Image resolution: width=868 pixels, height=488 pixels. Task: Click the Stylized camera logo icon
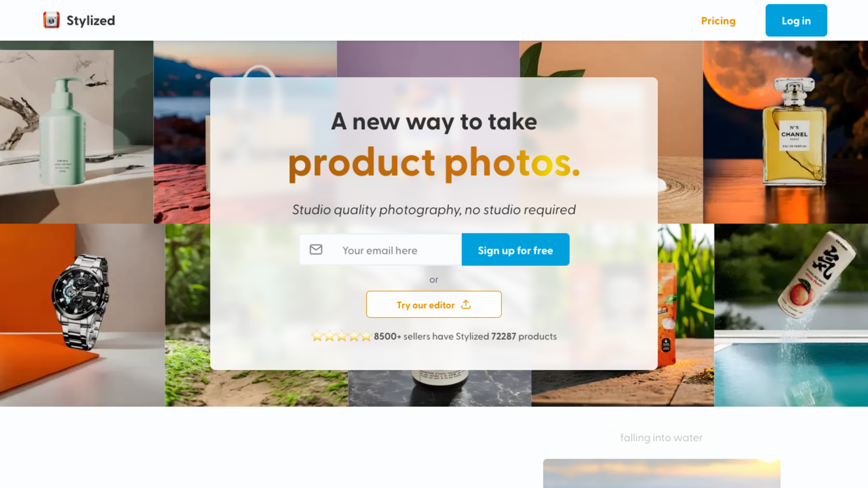(x=51, y=20)
